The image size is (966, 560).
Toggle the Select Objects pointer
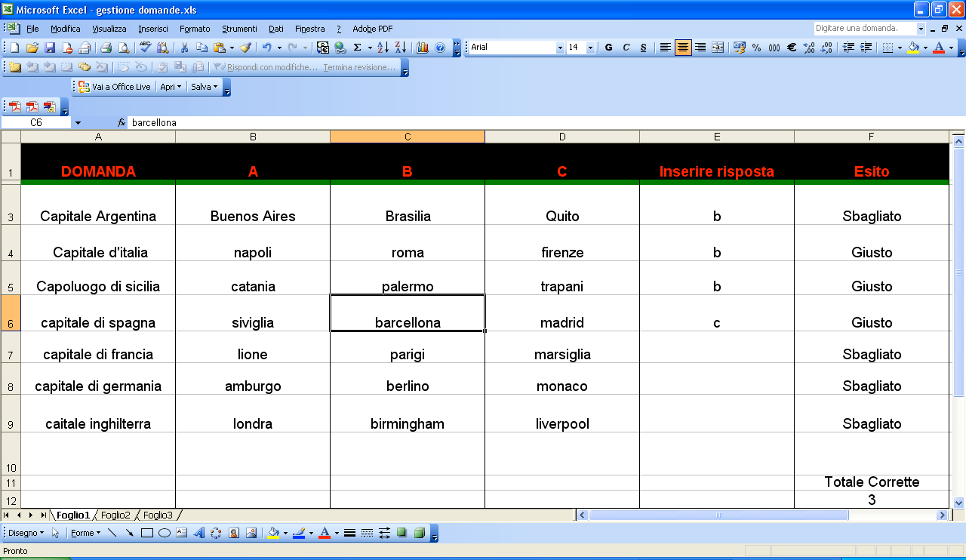(x=55, y=533)
